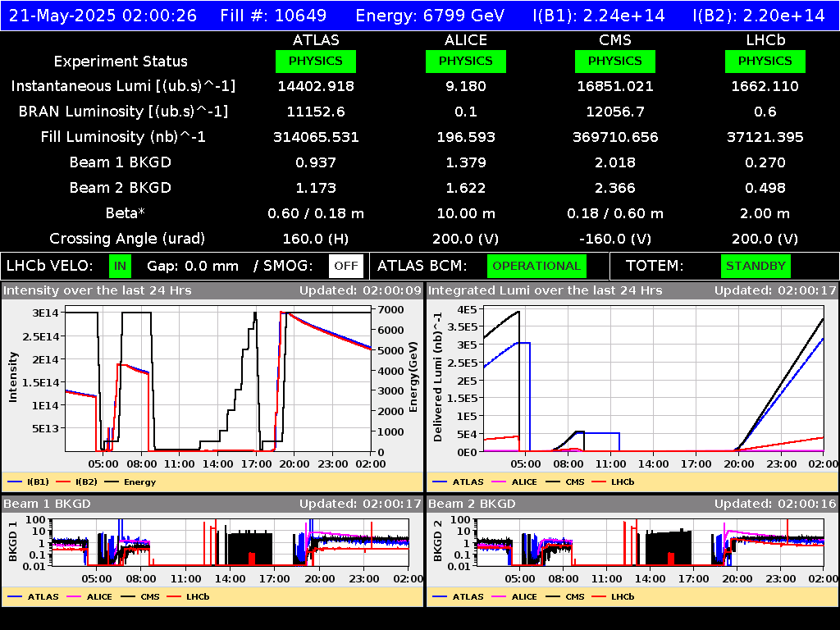
Task: Select CMS BRAN luminosity value 12056.7
Action: click(615, 112)
